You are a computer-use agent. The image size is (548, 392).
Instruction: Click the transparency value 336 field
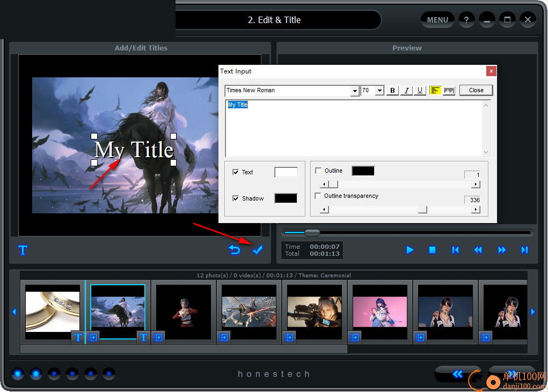pyautogui.click(x=472, y=199)
